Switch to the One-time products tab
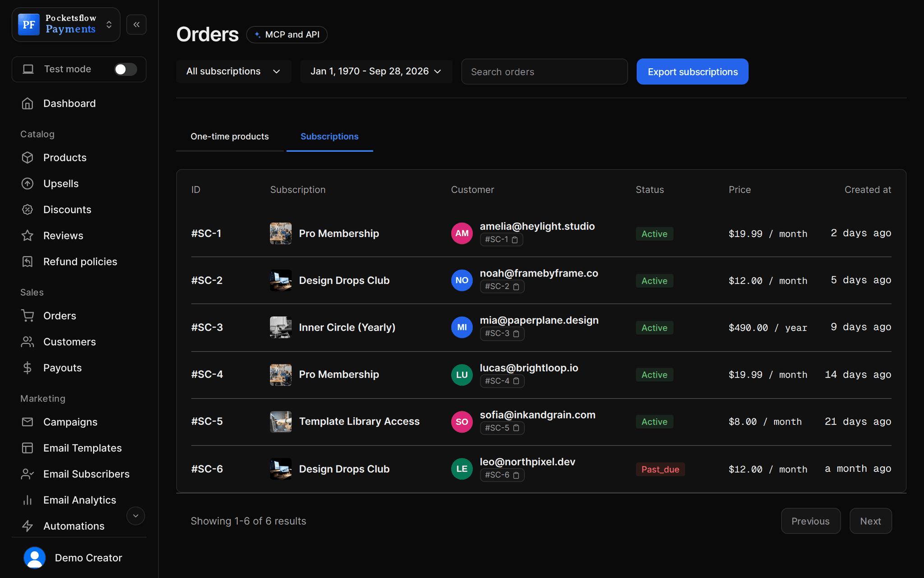 click(230, 136)
